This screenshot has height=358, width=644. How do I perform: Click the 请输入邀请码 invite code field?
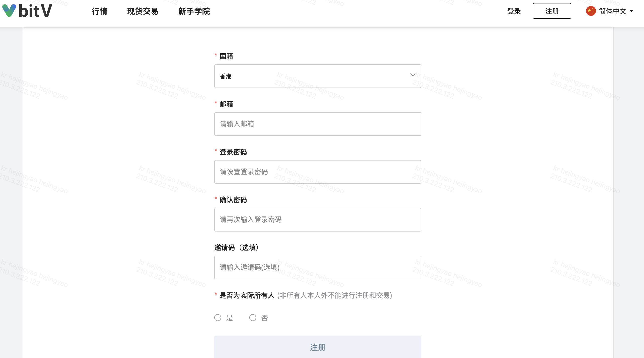coord(318,268)
